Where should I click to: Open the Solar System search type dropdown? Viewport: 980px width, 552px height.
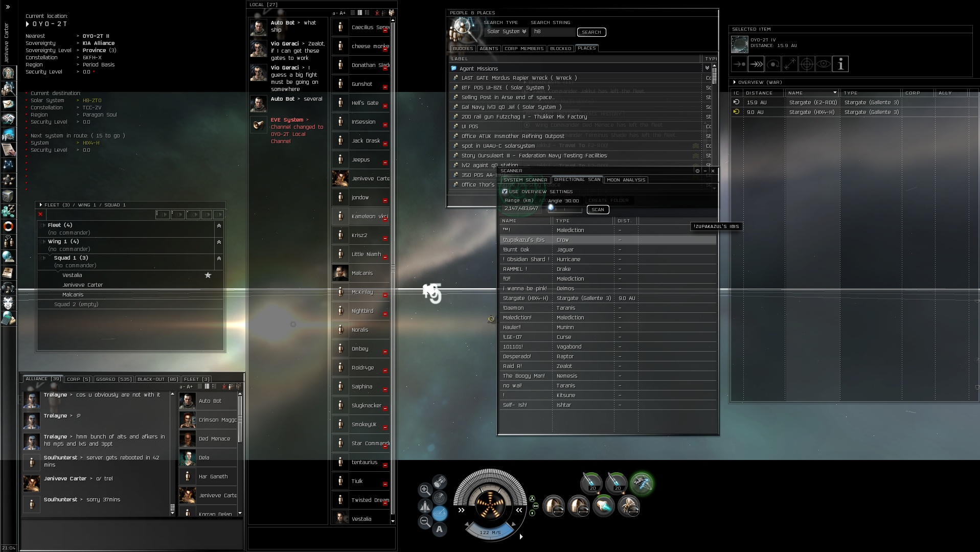pyautogui.click(x=506, y=32)
